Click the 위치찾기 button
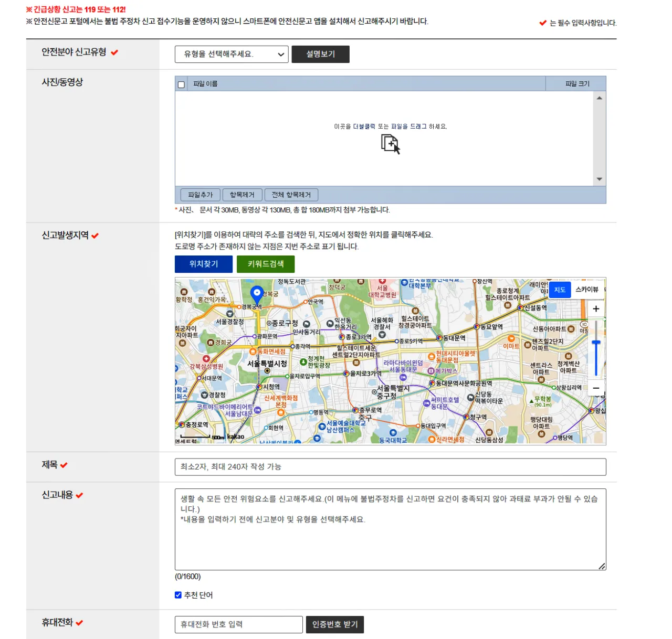 click(204, 264)
